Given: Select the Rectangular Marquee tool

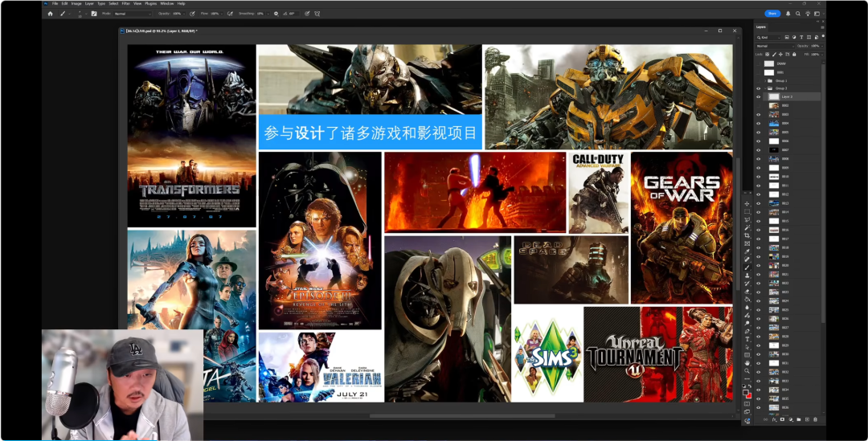Looking at the screenshot, I should [x=747, y=211].
